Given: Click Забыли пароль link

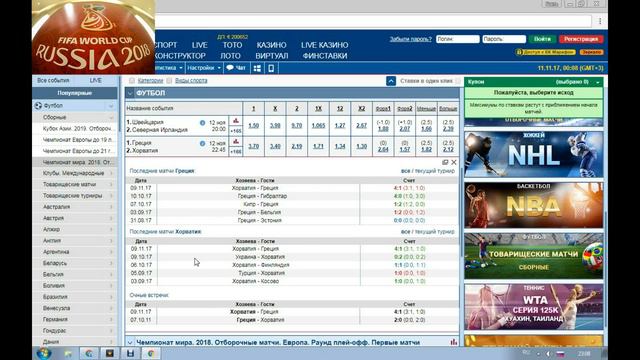Looking at the screenshot, I should (411, 39).
